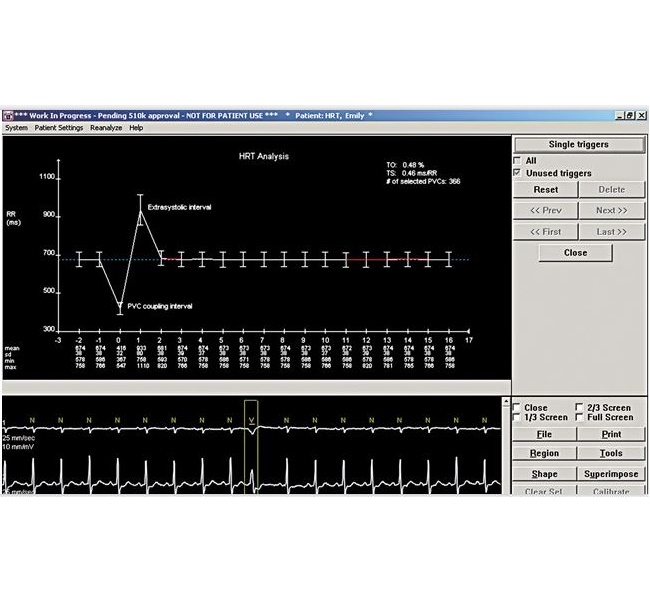Open the Help menu
Screen dimensions: 650x610
point(136,128)
